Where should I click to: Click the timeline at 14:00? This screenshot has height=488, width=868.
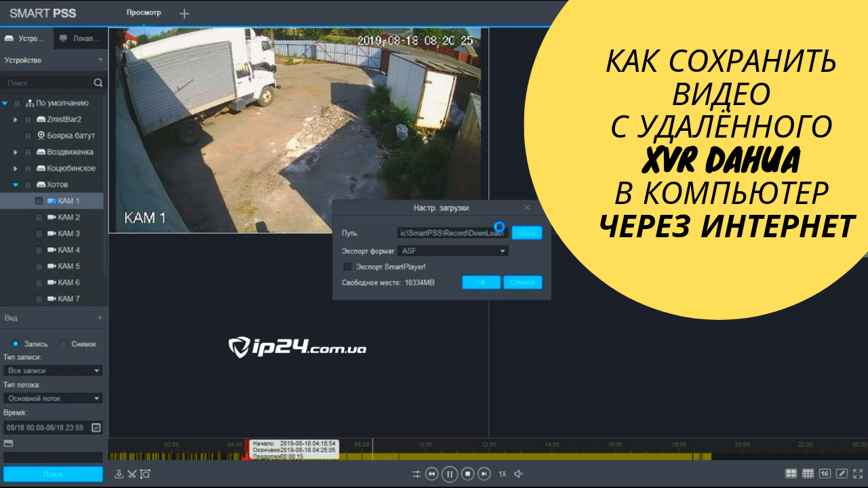click(551, 456)
